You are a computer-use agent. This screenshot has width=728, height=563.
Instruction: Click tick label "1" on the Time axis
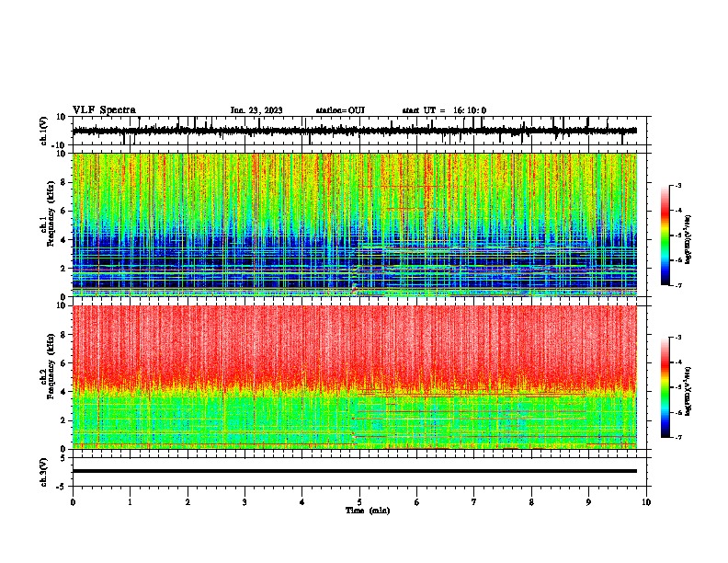click(130, 502)
